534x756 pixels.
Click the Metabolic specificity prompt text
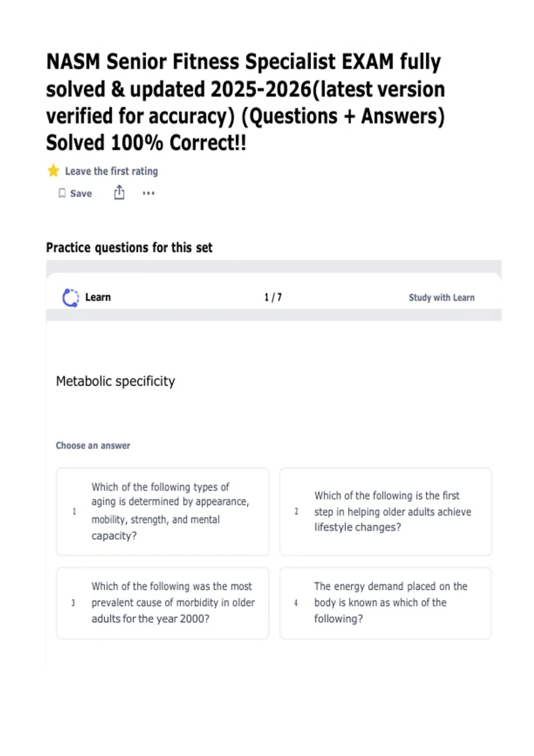point(115,381)
